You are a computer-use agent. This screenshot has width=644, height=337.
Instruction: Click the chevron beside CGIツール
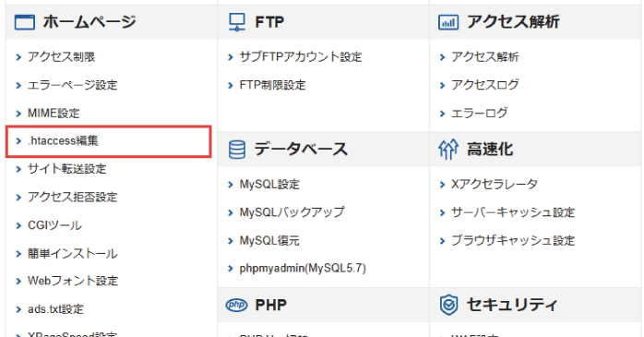(x=18, y=225)
